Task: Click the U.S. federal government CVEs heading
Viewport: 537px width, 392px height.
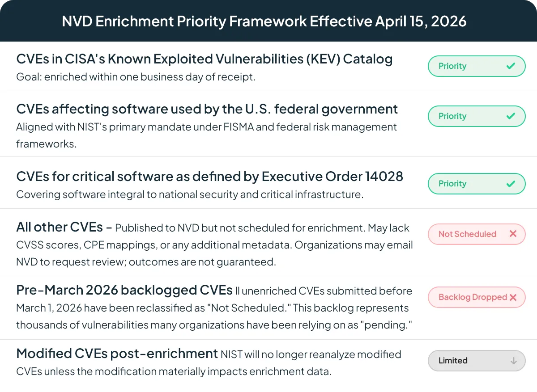Action: (x=207, y=109)
